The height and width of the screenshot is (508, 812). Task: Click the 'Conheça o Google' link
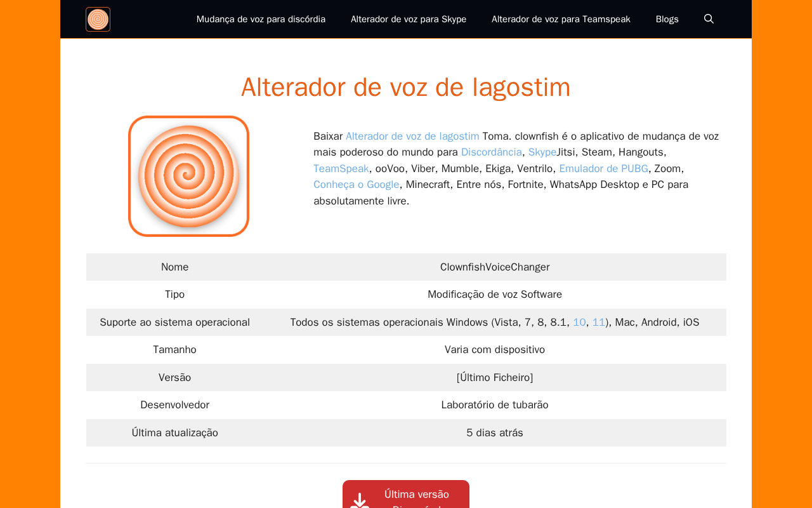[x=357, y=185]
